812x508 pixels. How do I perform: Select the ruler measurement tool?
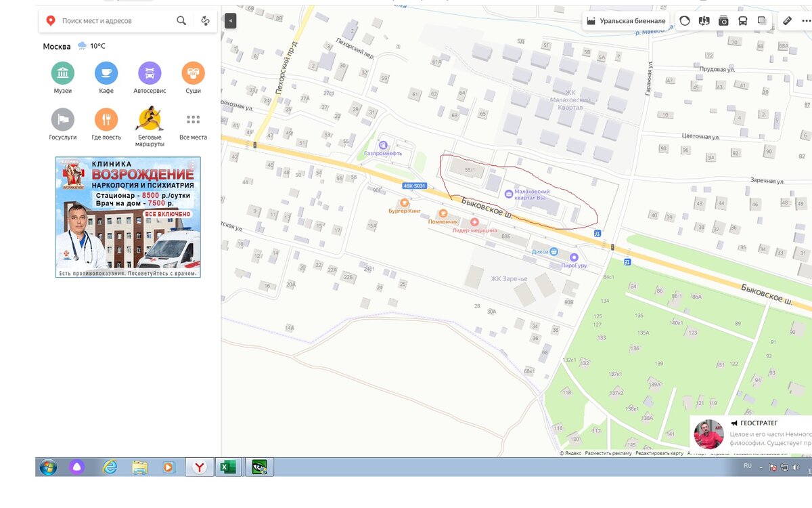(x=787, y=21)
